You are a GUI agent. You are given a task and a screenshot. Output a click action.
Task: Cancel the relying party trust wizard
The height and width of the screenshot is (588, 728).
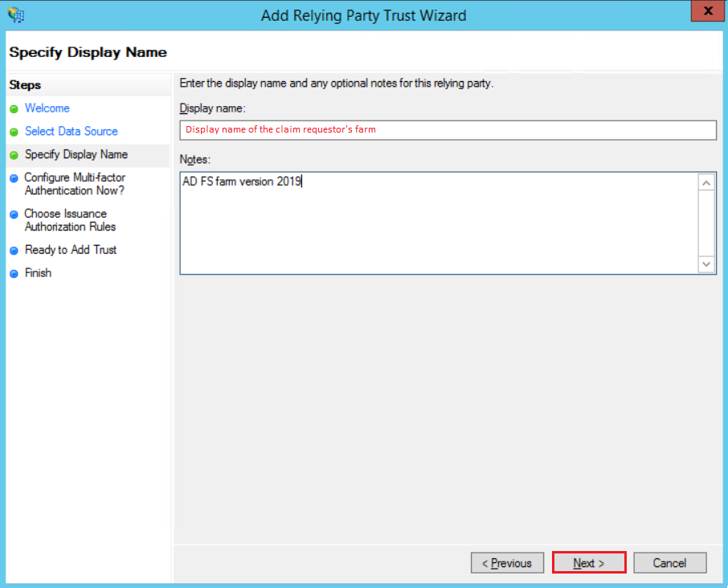(x=669, y=563)
